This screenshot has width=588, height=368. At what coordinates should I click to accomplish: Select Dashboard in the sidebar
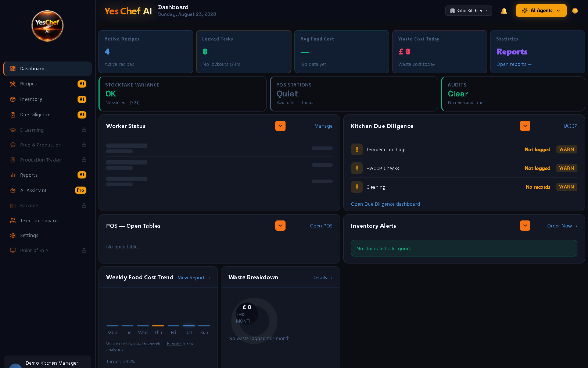[47, 68]
